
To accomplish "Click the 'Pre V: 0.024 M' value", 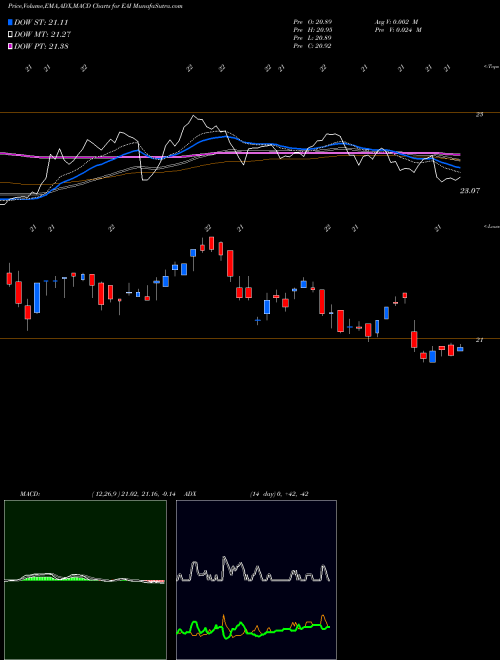I will [x=397, y=30].
